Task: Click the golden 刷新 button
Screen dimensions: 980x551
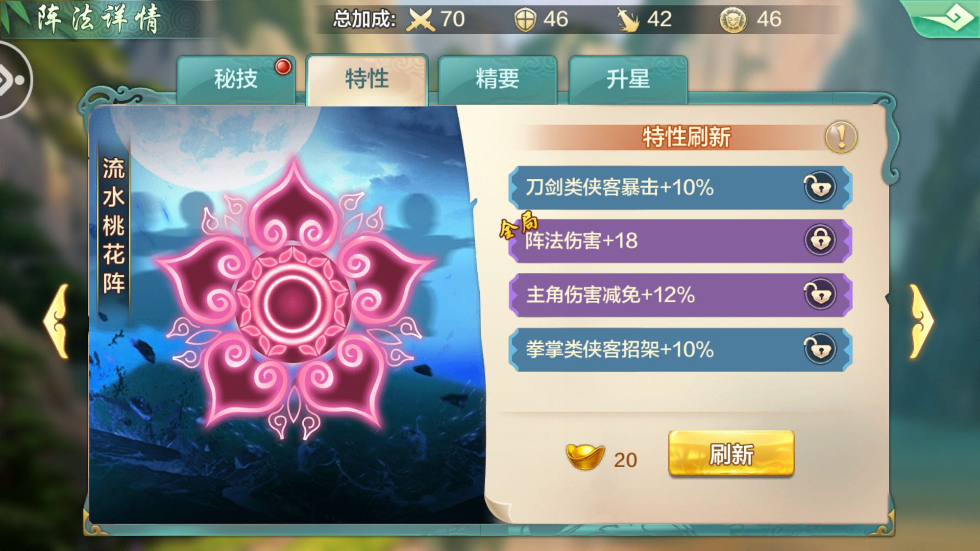Action: tap(731, 454)
